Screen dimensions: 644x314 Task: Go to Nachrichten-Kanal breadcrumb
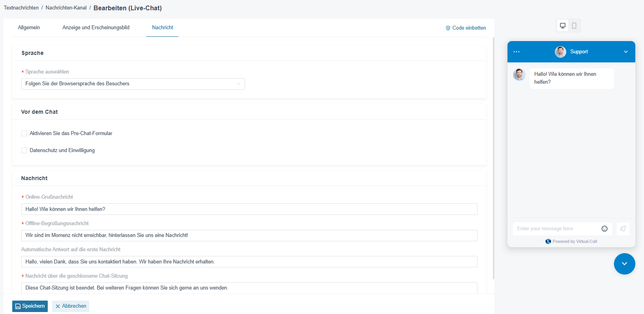point(66,8)
